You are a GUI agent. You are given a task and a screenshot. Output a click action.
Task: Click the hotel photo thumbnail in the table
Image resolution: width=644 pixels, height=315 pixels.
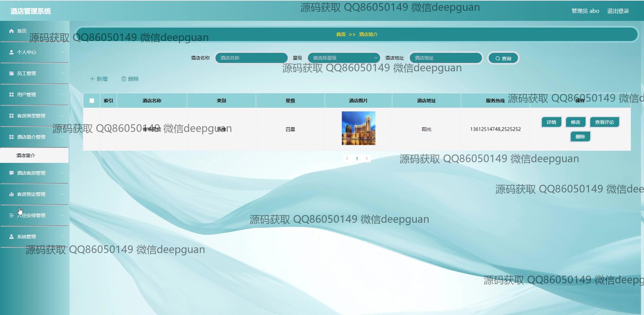point(358,128)
